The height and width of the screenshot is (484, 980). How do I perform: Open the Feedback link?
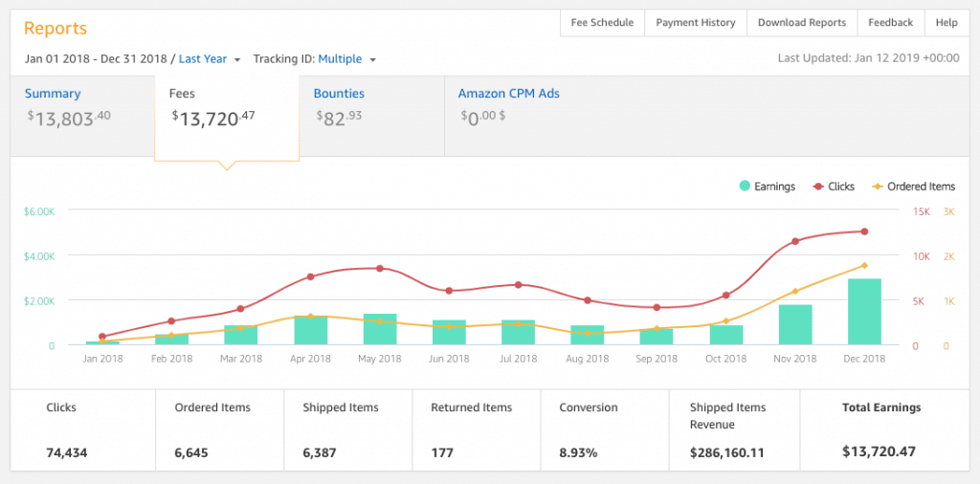890,23
